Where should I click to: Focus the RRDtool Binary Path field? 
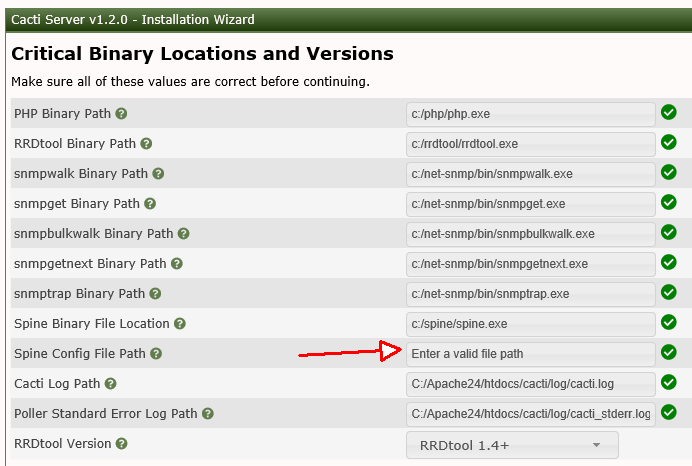click(530, 144)
